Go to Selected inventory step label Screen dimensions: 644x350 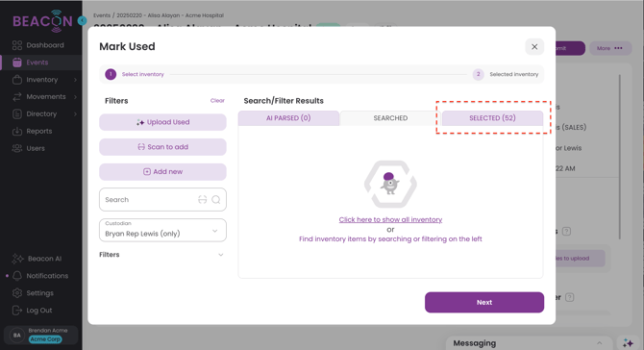coord(514,74)
